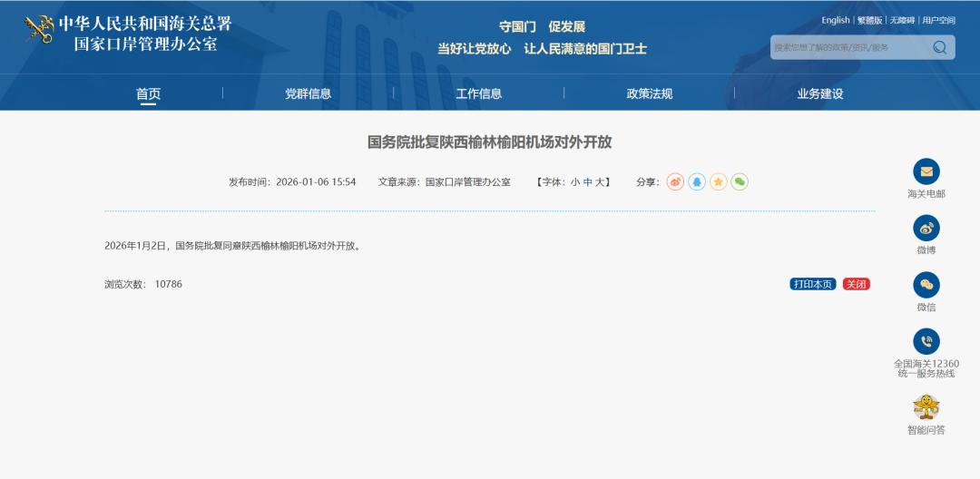Screen dimensions: 980x479
Task: Share article to QQ via penguin icon
Action: [x=697, y=181]
